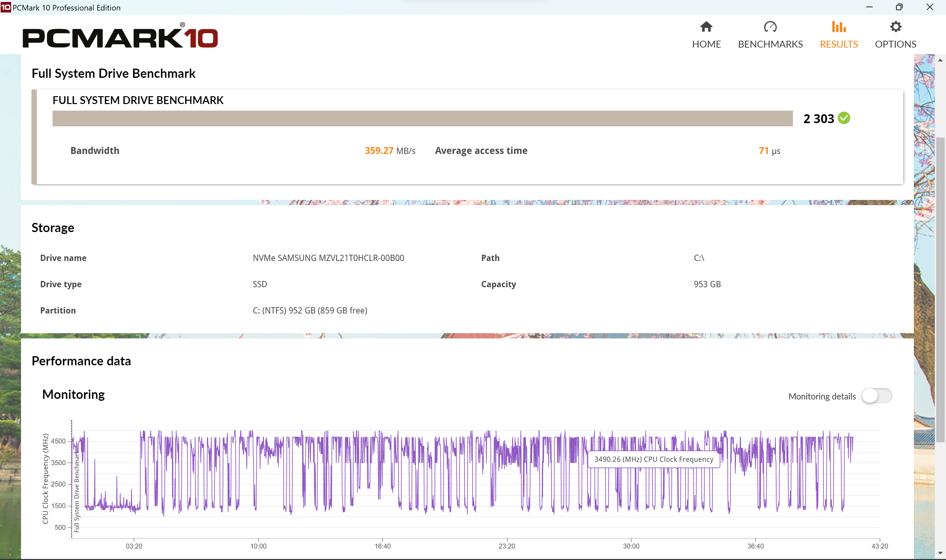Open the OPTIONS tab label
The image size is (946, 560).
point(895,44)
